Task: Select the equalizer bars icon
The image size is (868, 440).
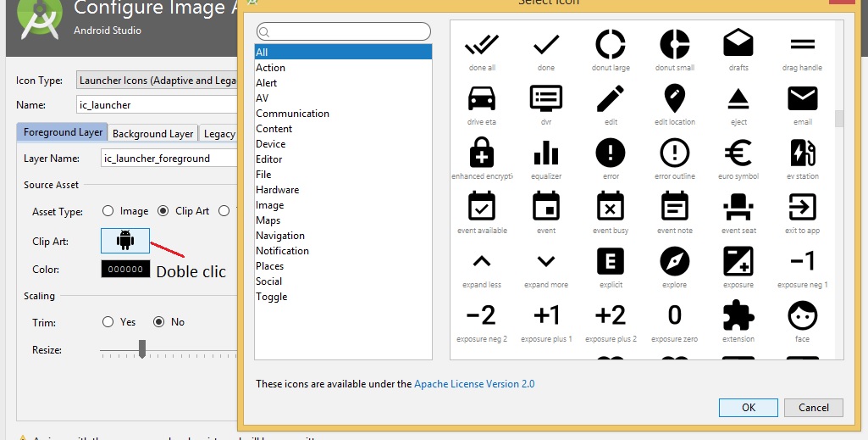Action: tap(546, 153)
